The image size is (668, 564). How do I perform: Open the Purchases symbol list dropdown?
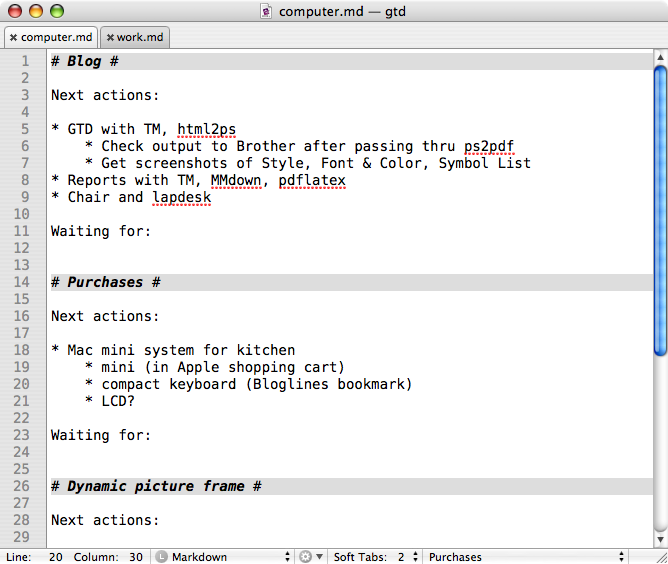click(x=526, y=557)
